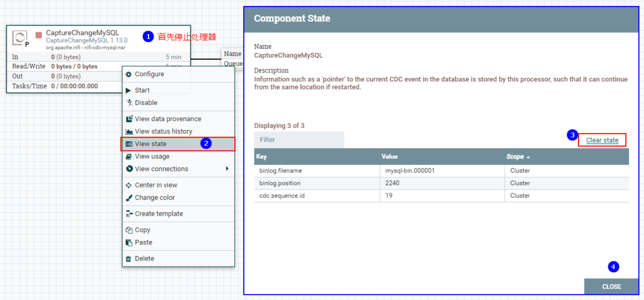Sort the table by Key header
Viewport: 644px width, 300px height.
tap(261, 157)
